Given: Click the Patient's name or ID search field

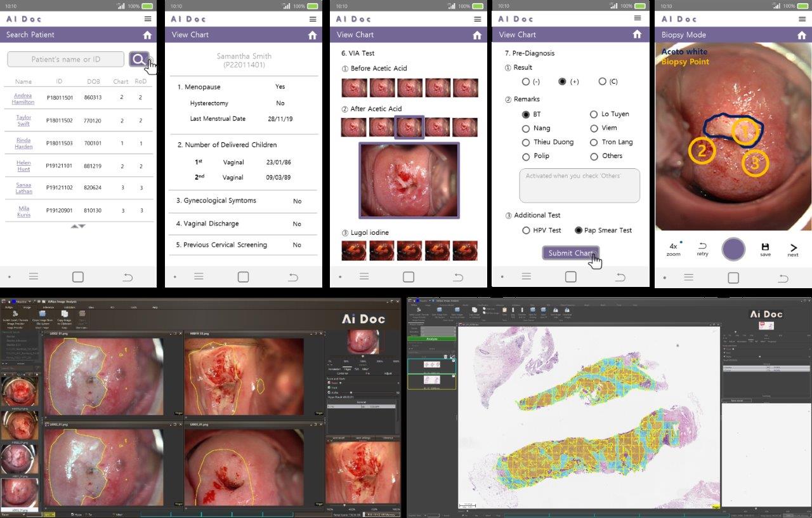Looking at the screenshot, I should click(x=65, y=58).
